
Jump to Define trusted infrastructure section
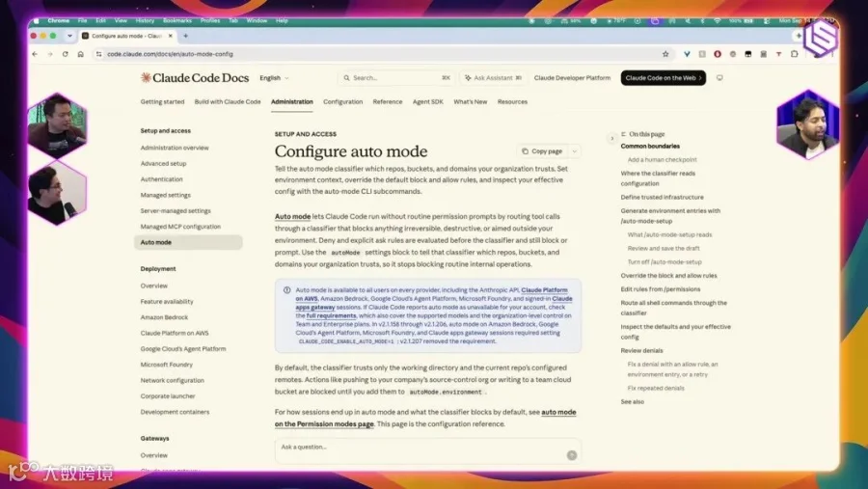[x=662, y=197]
